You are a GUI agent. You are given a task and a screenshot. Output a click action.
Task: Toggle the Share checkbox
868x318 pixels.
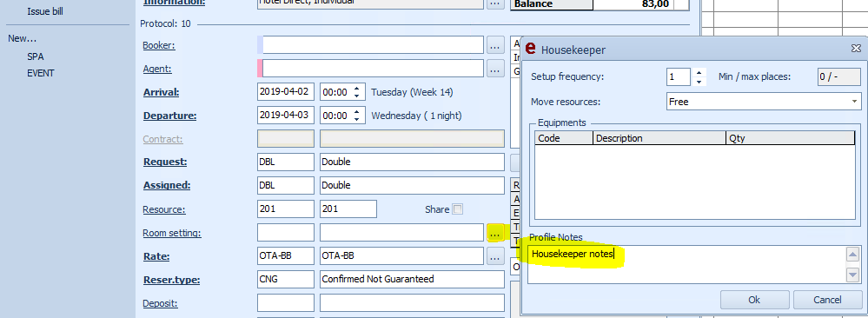457,209
